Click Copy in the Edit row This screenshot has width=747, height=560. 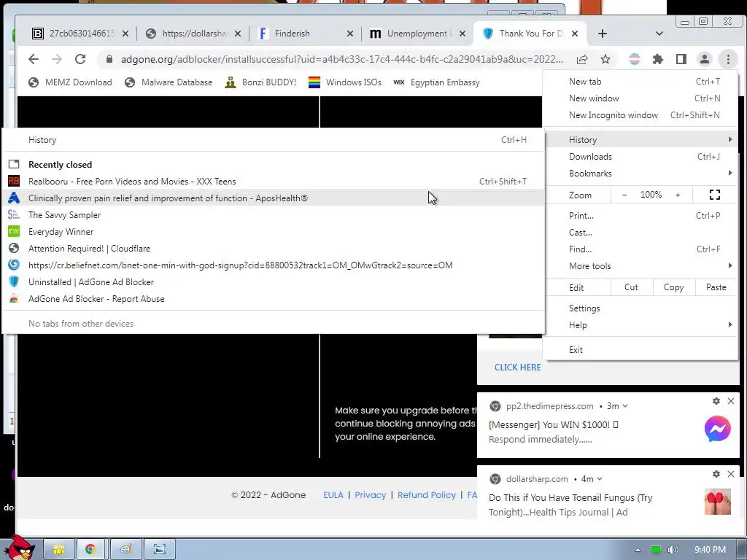673,287
